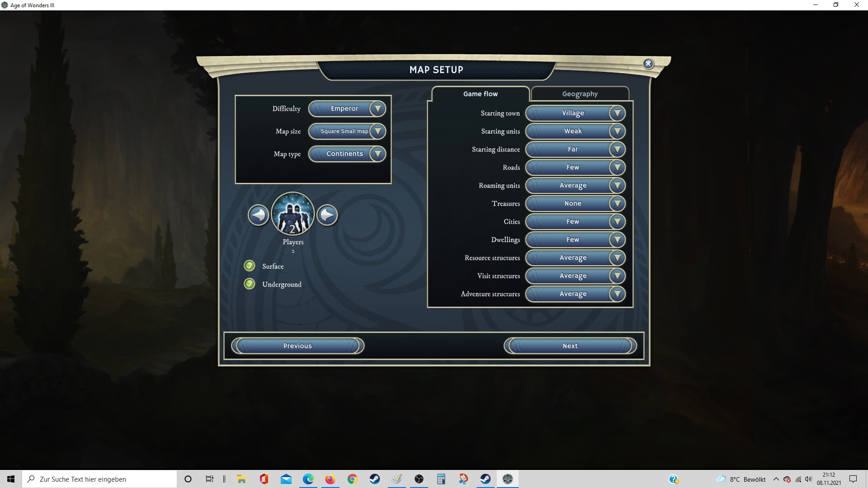The width and height of the screenshot is (868, 488).
Task: Open the Difficulty dropdown set to Emperor
Action: [x=347, y=108]
